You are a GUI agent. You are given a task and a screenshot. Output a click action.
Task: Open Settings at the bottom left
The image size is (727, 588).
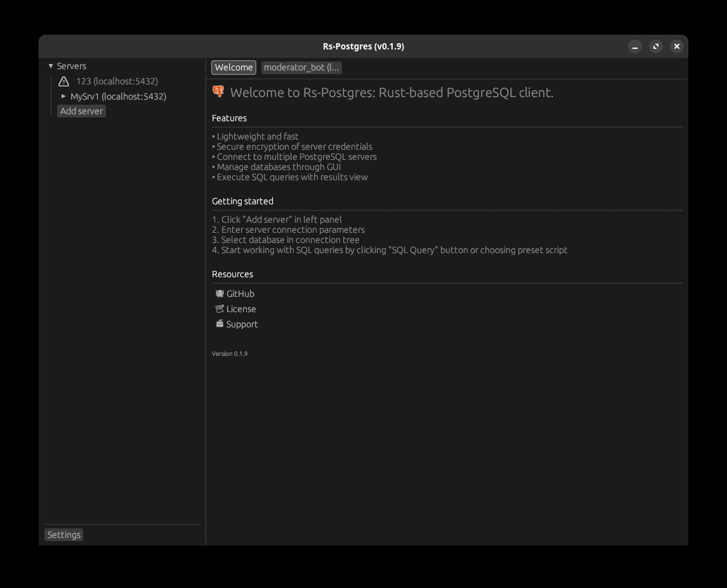64,535
